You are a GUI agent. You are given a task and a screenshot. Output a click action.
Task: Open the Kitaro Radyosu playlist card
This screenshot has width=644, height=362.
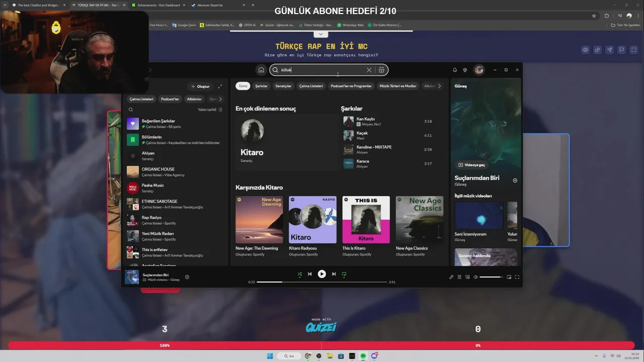click(312, 226)
